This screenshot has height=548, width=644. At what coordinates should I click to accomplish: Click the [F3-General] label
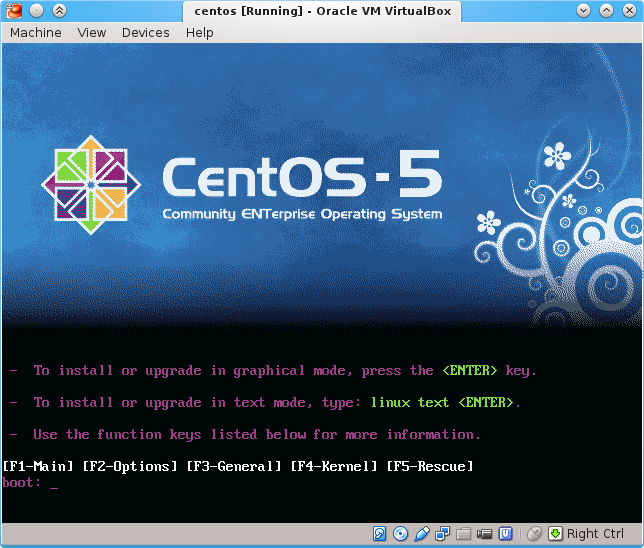[x=234, y=466]
